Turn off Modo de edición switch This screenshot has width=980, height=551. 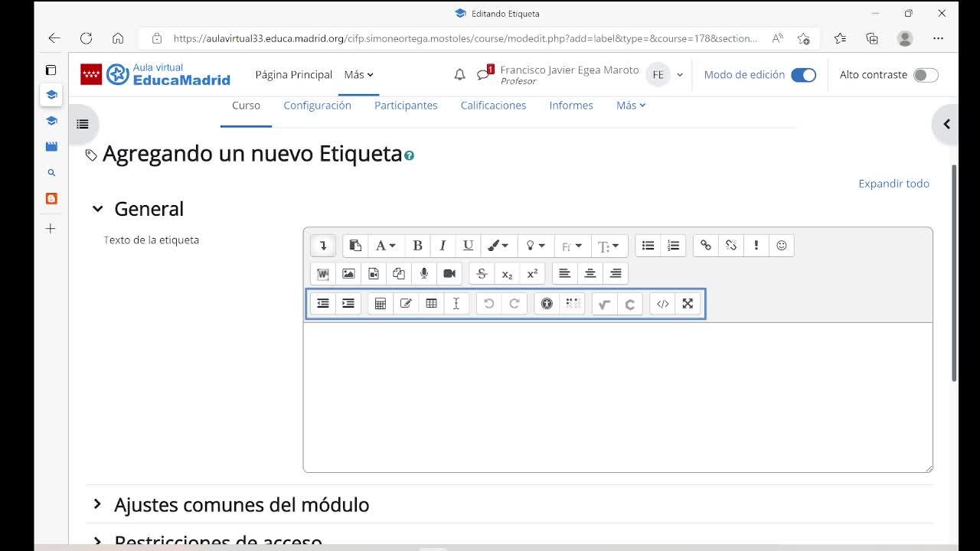coord(803,75)
